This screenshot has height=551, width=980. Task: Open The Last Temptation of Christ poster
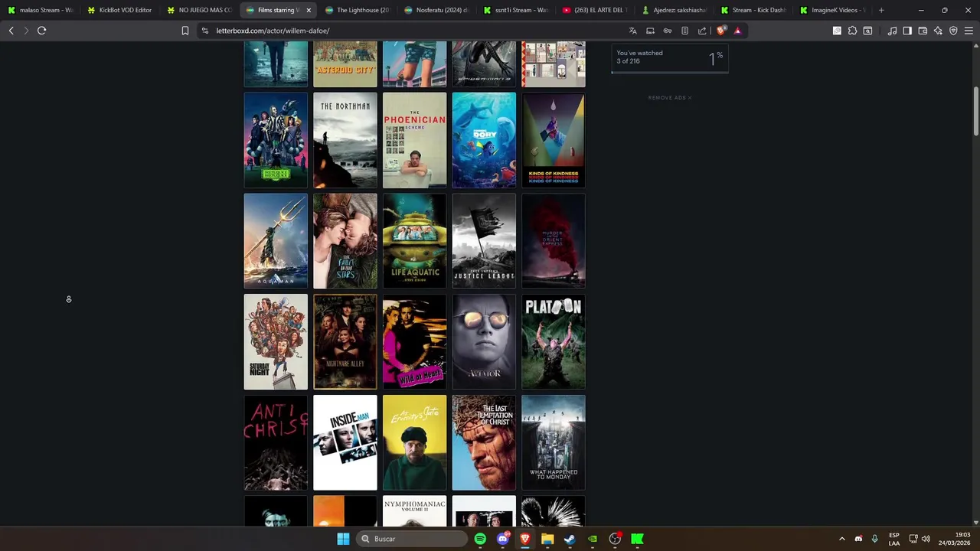(x=484, y=442)
